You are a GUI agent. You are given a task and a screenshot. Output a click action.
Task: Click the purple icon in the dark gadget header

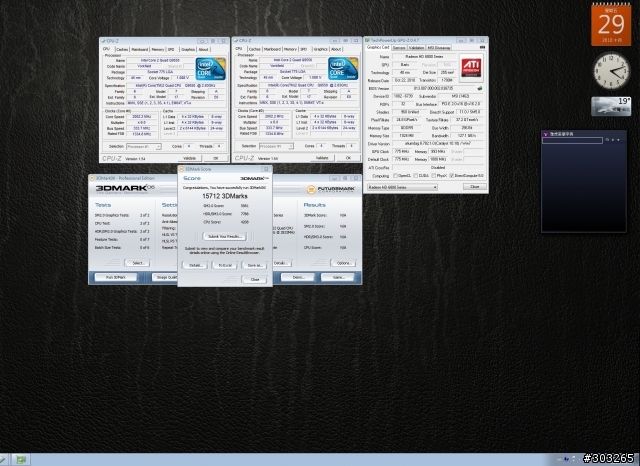click(x=545, y=134)
